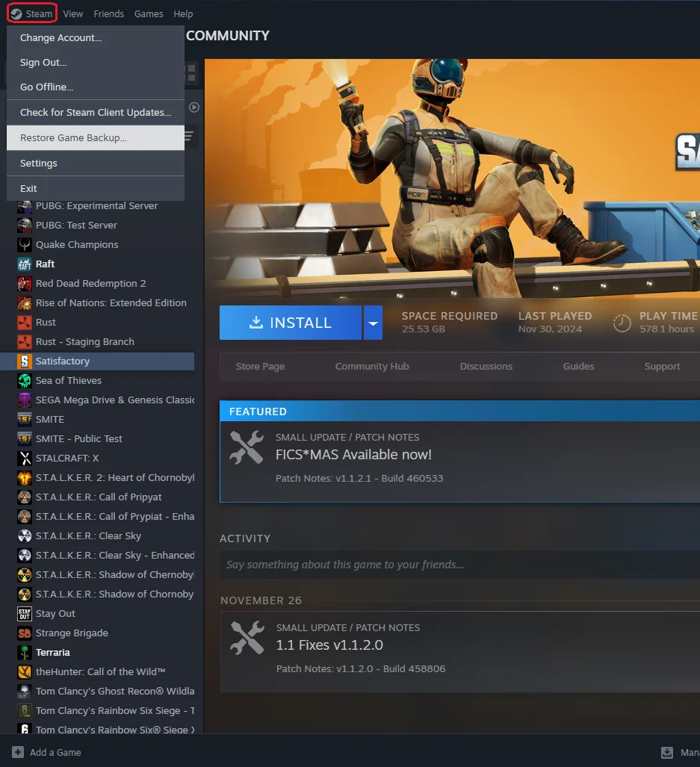The image size is (700, 767).
Task: Expand the dropdown arrow beside Install
Action: pos(373,323)
